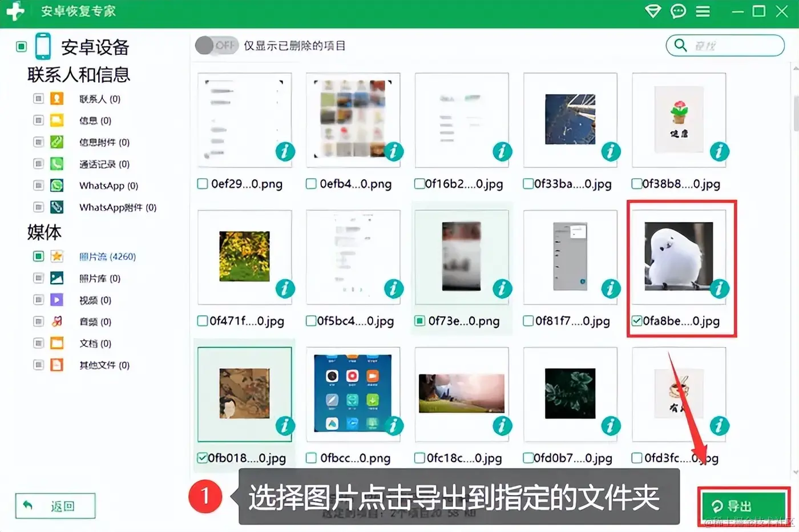Click the 信息附件 attachment icon
Viewport: 799px width, 532px height.
(x=57, y=142)
